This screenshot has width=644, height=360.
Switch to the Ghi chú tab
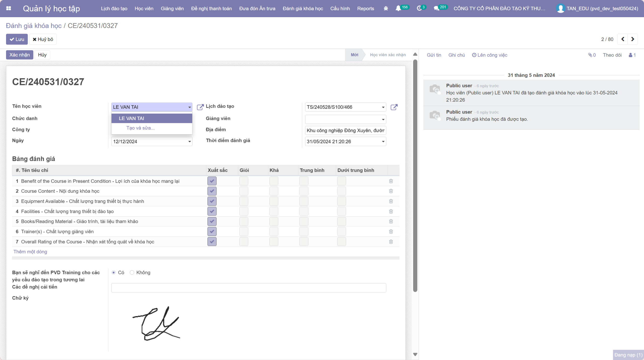(456, 55)
